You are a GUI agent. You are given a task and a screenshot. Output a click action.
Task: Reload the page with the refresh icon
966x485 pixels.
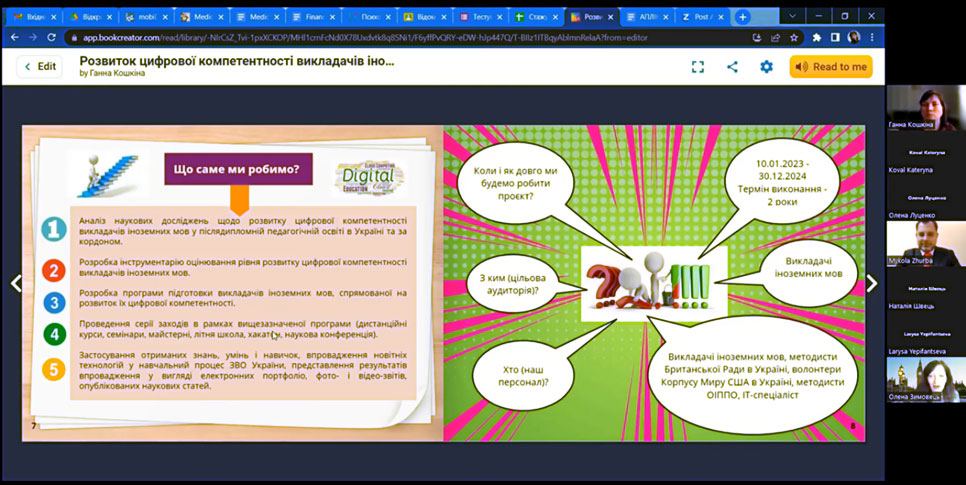coord(51,38)
